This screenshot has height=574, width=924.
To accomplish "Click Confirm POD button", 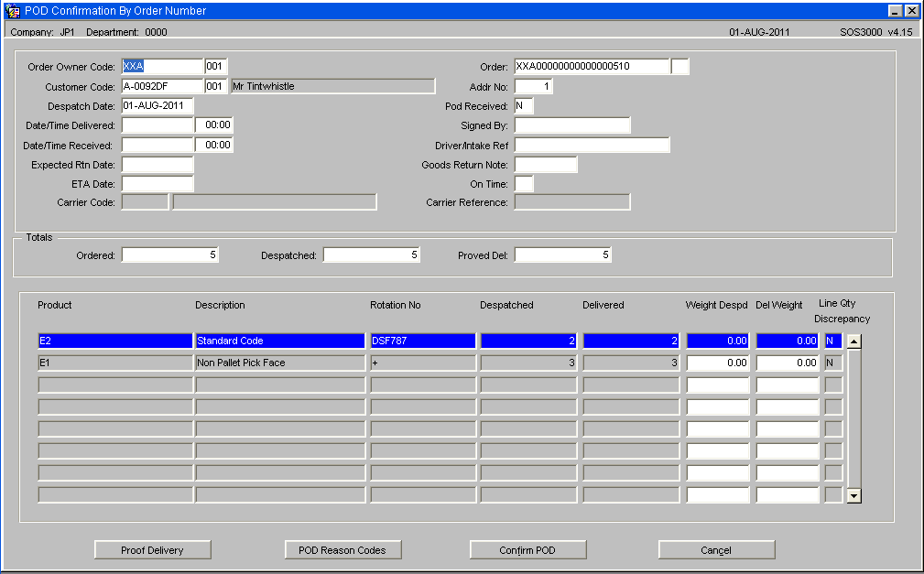I will [527, 550].
